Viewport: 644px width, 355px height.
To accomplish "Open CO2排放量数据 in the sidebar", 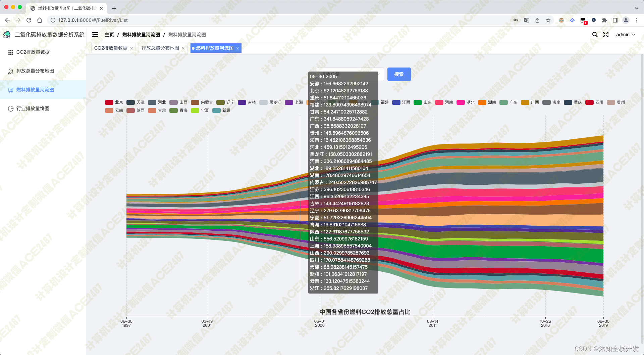I will [43, 52].
